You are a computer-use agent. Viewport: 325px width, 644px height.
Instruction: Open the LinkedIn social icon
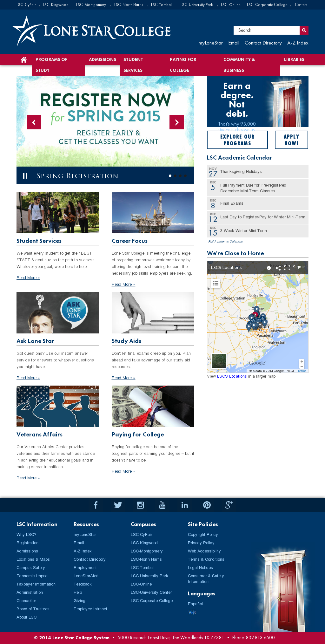pyautogui.click(x=184, y=505)
